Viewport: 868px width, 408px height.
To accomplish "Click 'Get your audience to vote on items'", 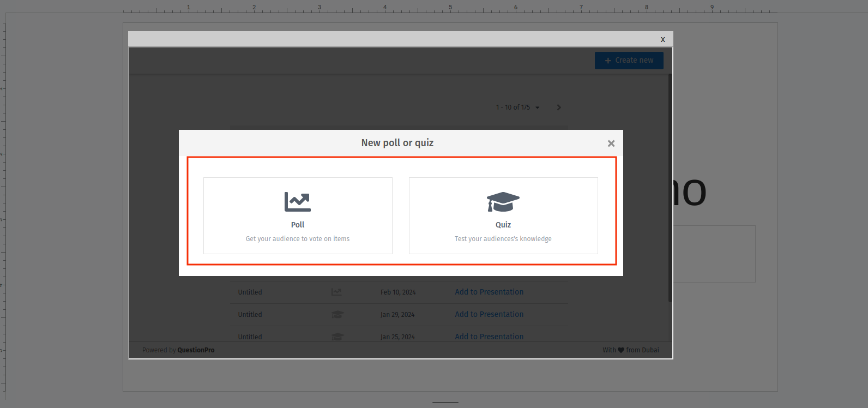I will point(298,239).
